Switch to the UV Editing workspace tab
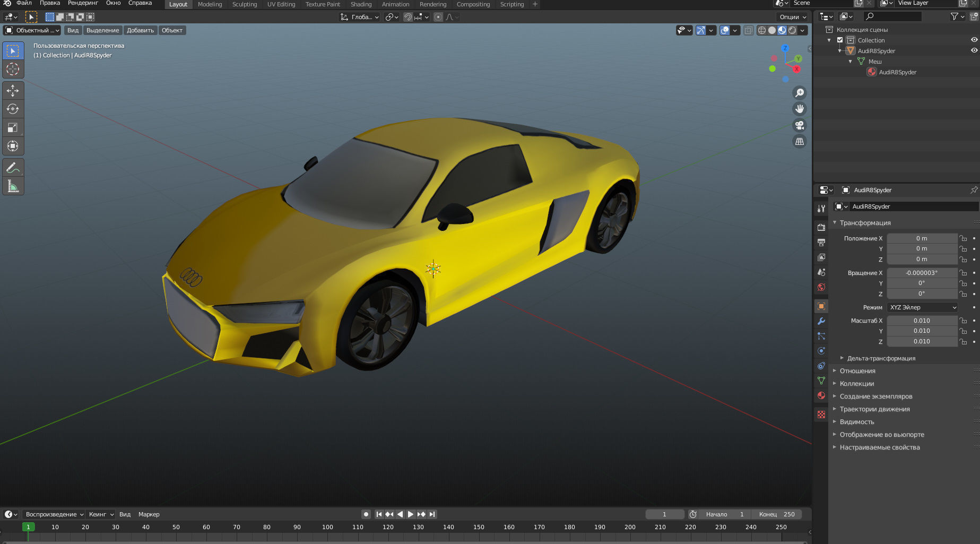The width and height of the screenshot is (980, 544). click(x=281, y=4)
